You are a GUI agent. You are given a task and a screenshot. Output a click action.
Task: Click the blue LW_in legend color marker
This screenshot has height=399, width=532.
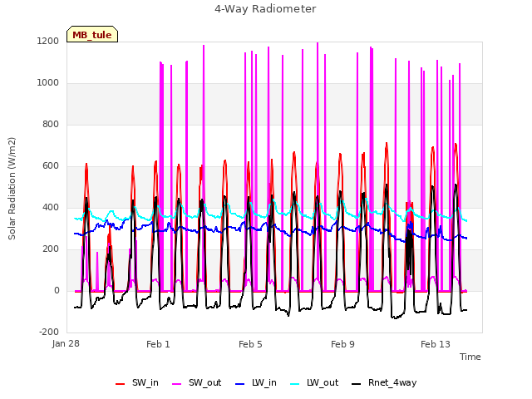240,384
